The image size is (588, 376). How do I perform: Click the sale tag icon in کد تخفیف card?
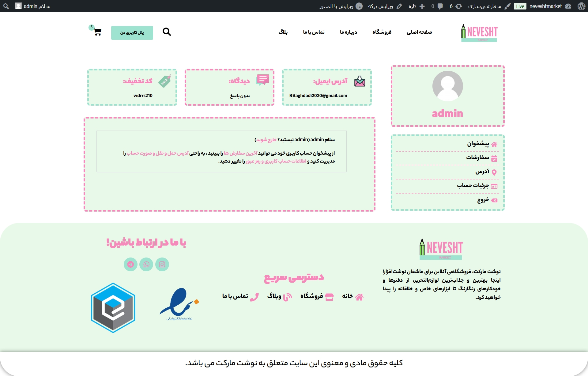click(165, 81)
